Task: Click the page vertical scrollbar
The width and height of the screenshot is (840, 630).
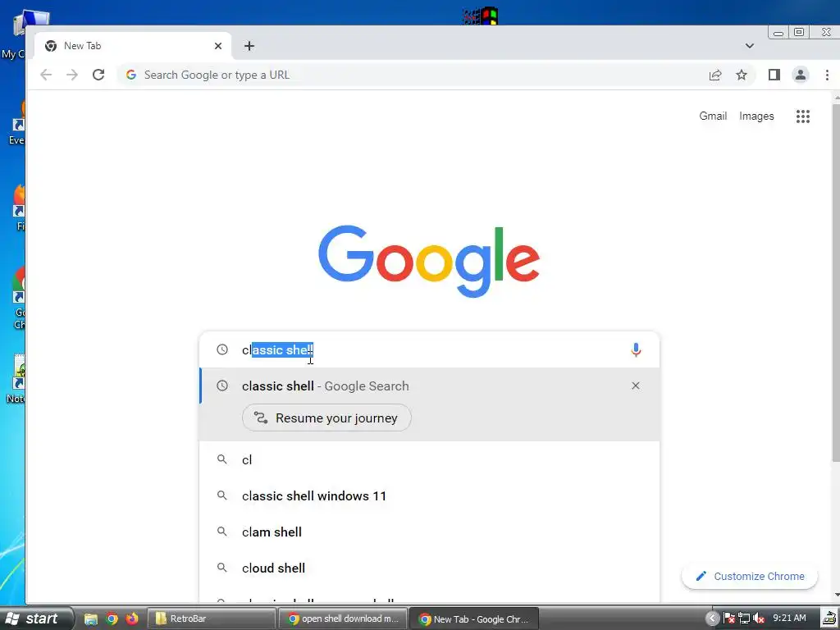Action: click(836, 284)
